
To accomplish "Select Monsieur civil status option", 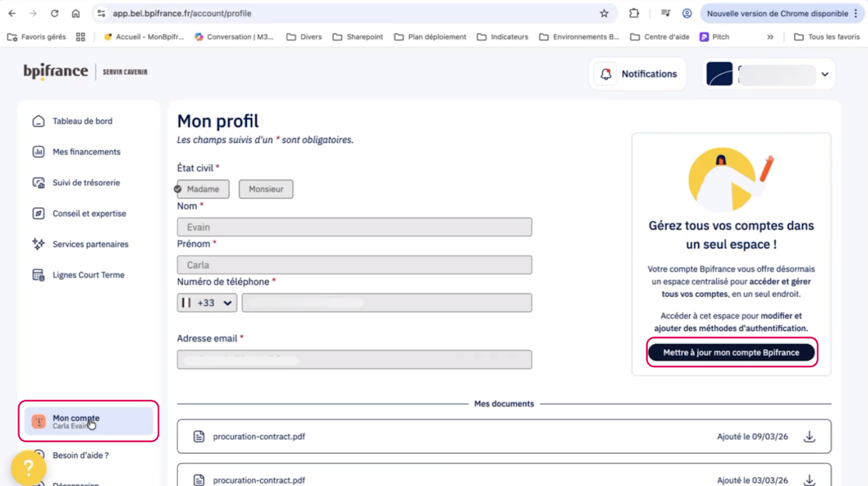I will (266, 189).
